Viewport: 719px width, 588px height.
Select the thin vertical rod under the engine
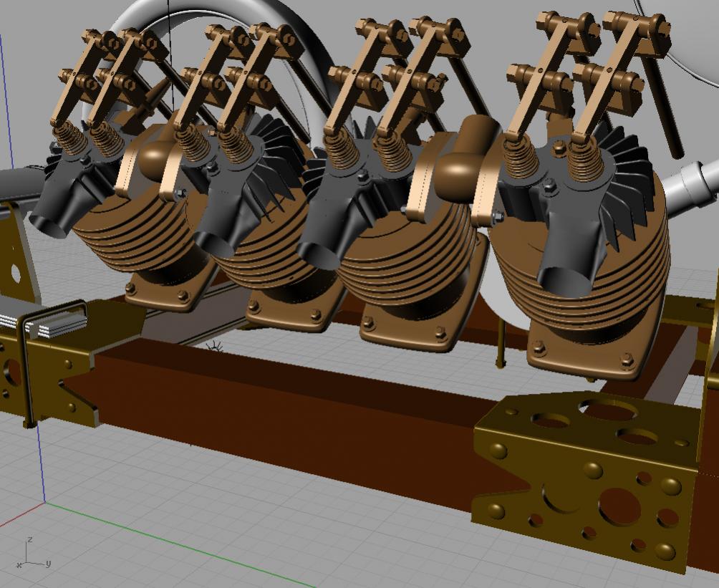tap(501, 344)
